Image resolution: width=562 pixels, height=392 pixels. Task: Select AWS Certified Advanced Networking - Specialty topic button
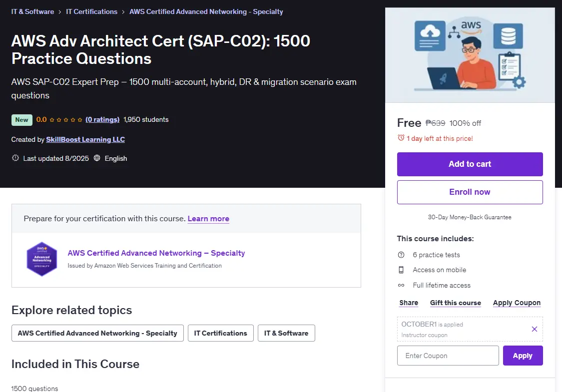coord(97,333)
